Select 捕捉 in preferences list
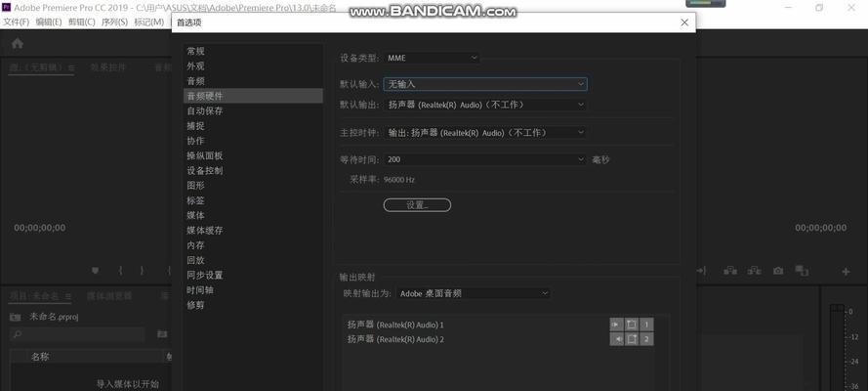This screenshot has height=391, width=868. click(x=253, y=126)
